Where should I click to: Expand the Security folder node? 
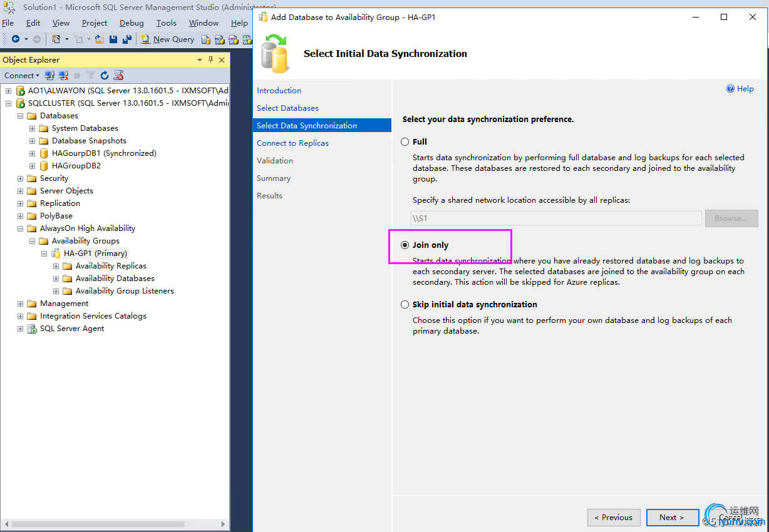tap(21, 178)
